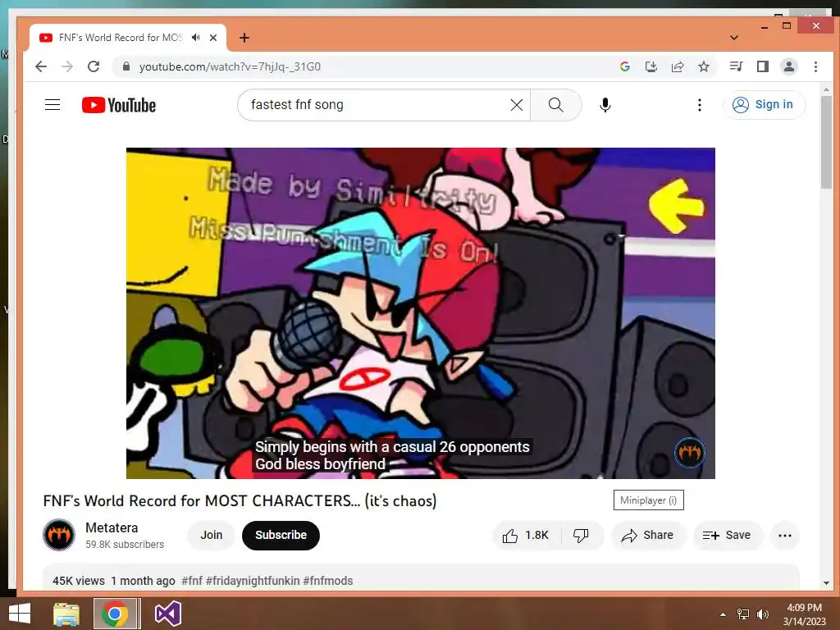
Task: Click the Join button
Action: click(x=211, y=535)
